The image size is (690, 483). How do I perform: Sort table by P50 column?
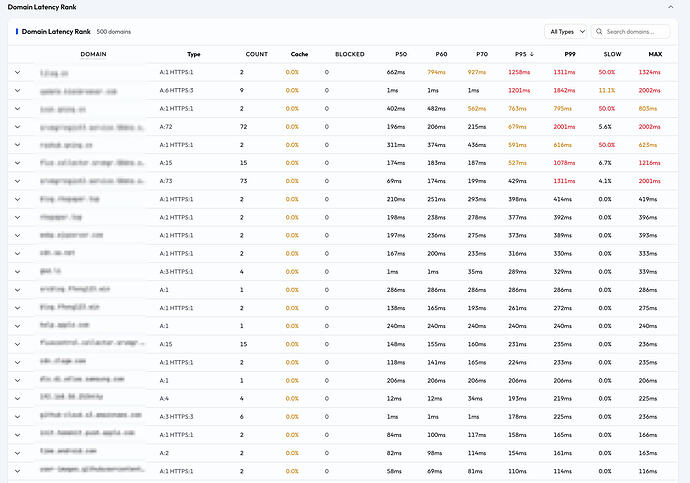(401, 54)
